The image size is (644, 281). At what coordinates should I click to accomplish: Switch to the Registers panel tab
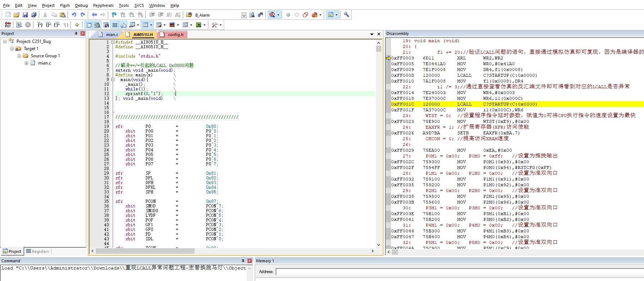(x=38, y=251)
